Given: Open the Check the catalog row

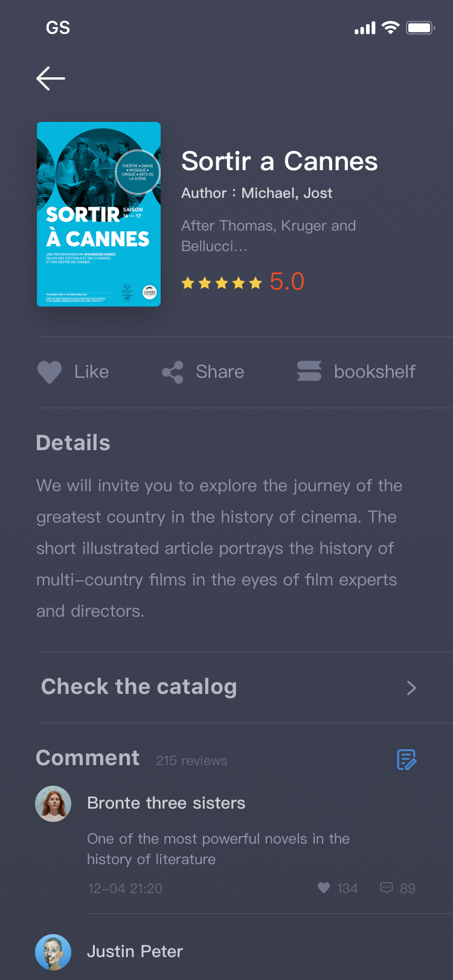Looking at the screenshot, I should [x=245, y=687].
